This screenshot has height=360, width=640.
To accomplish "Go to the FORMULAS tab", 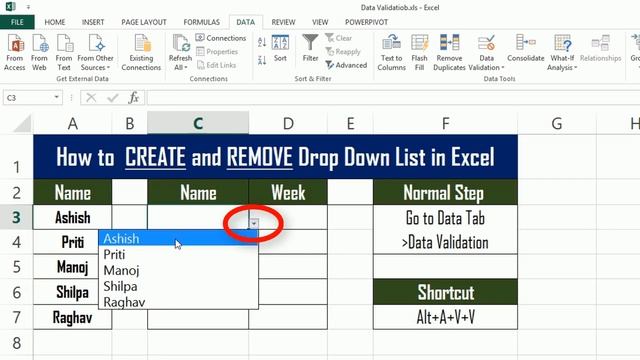I will [202, 22].
